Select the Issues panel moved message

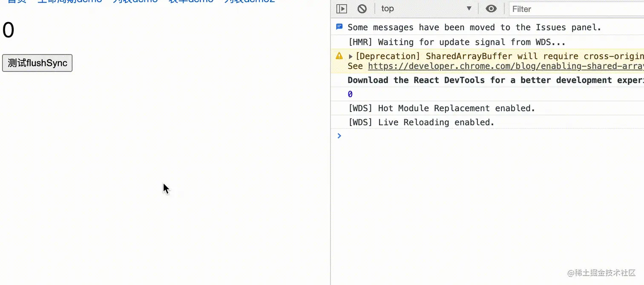tap(474, 27)
